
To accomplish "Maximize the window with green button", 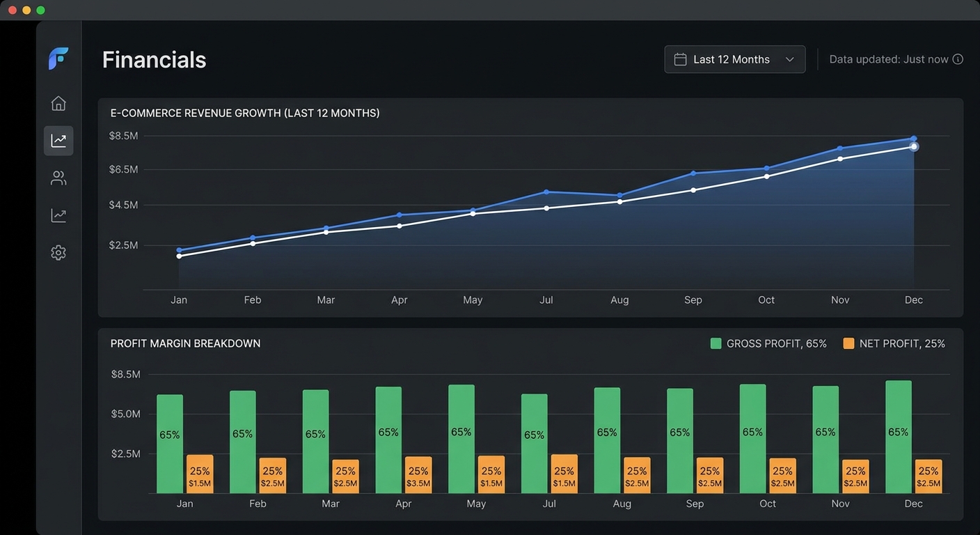I will coord(40,10).
